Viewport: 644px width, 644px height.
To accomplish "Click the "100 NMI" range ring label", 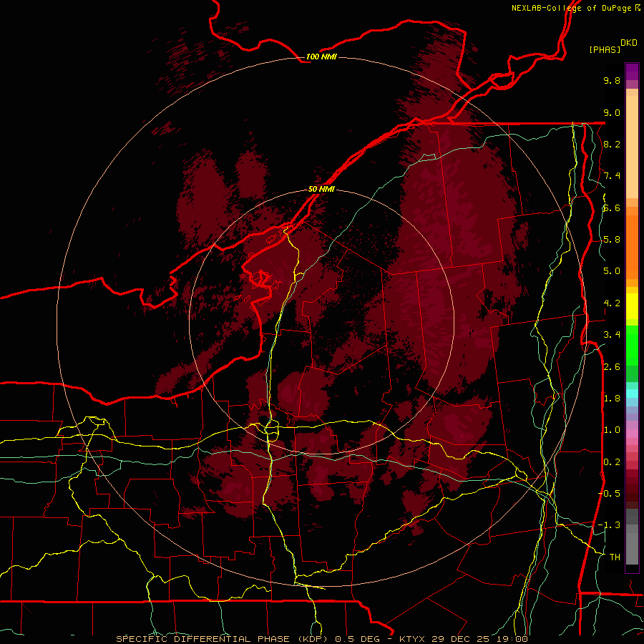I will pyautogui.click(x=321, y=57).
